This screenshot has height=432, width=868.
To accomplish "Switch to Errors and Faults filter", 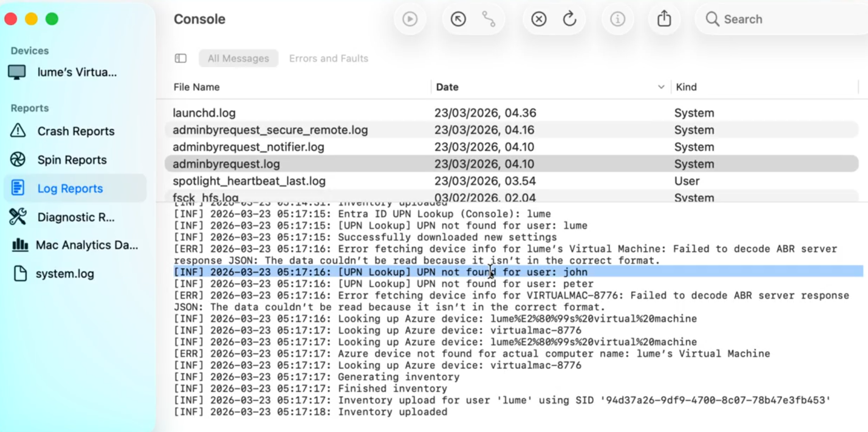I will pos(328,58).
